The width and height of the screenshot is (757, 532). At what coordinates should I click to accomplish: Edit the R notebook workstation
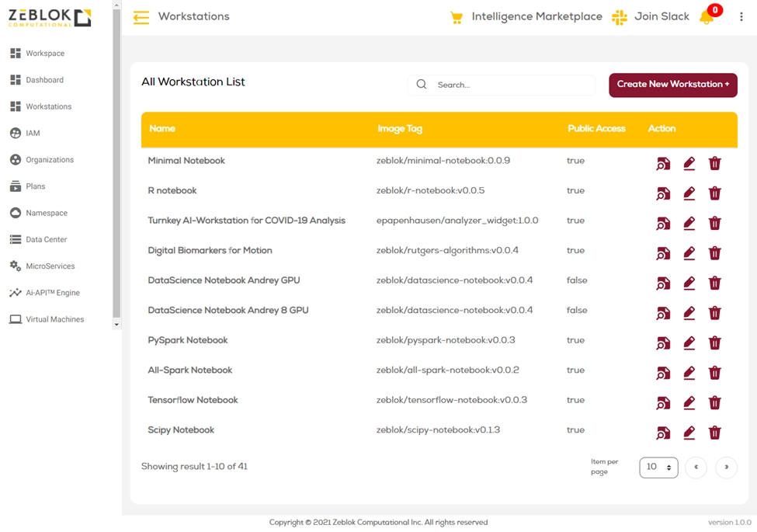pyautogui.click(x=689, y=193)
